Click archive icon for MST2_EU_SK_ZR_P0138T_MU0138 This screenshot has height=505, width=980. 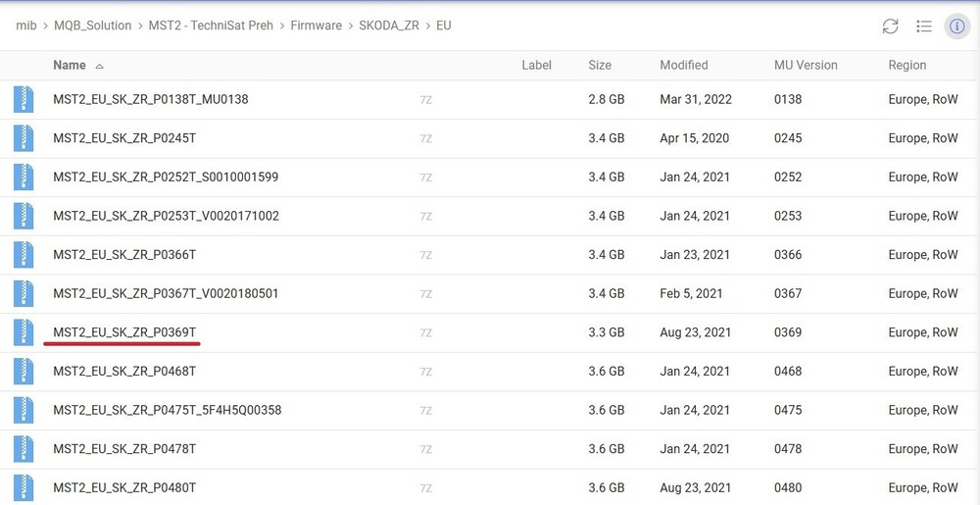[24, 100]
